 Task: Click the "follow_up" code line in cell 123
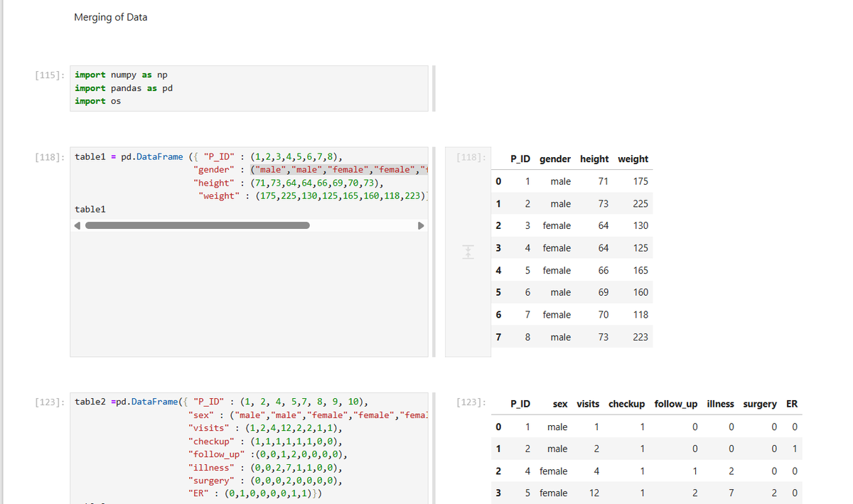pos(269,454)
